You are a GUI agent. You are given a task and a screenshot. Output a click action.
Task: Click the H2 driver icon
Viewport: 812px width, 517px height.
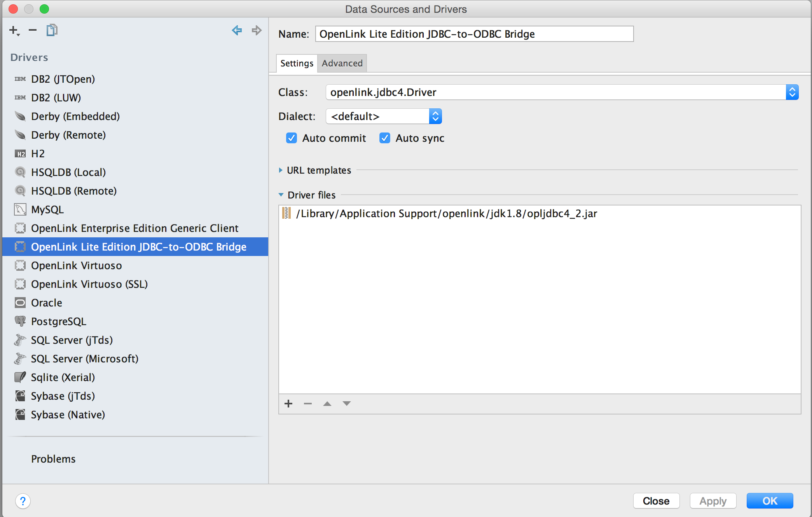(20, 154)
